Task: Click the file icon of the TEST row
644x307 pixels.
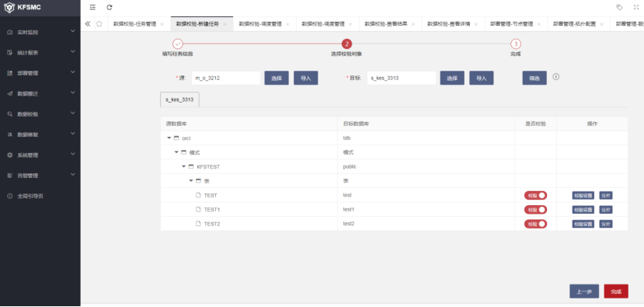Action: click(198, 195)
